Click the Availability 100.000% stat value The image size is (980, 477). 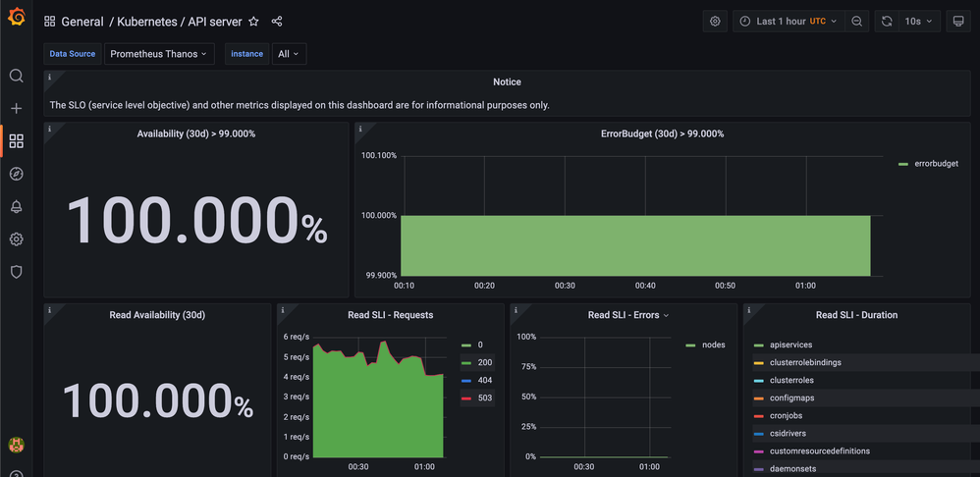point(196,221)
